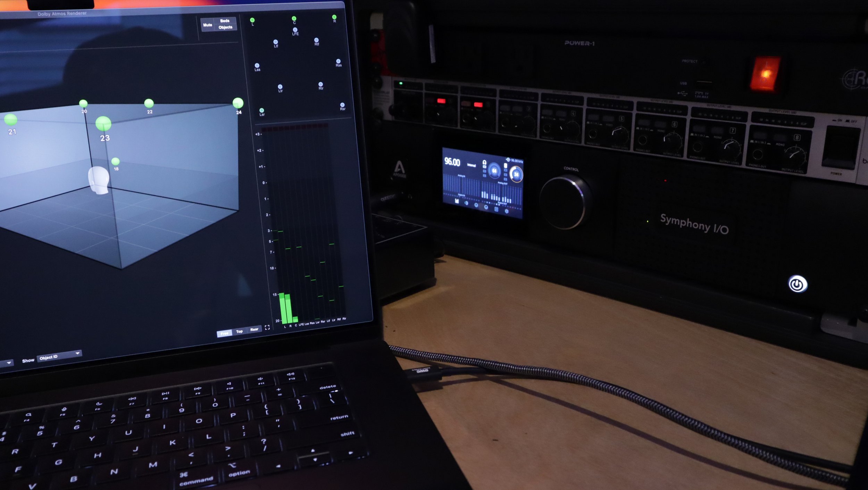Click the L channel level meter bar

point(283,308)
